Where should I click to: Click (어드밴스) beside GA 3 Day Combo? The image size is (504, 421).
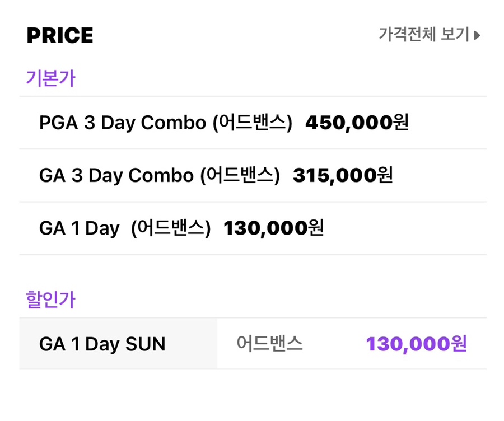coord(240,175)
